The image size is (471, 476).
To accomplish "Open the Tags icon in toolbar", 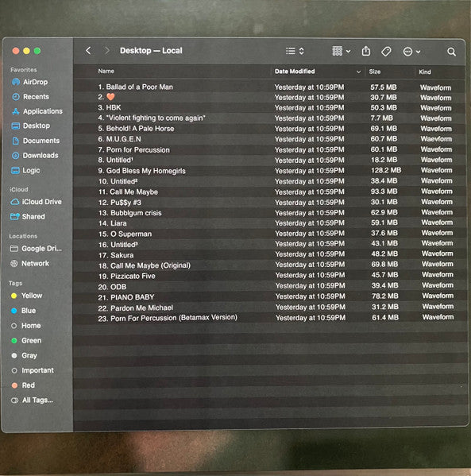I will (386, 52).
